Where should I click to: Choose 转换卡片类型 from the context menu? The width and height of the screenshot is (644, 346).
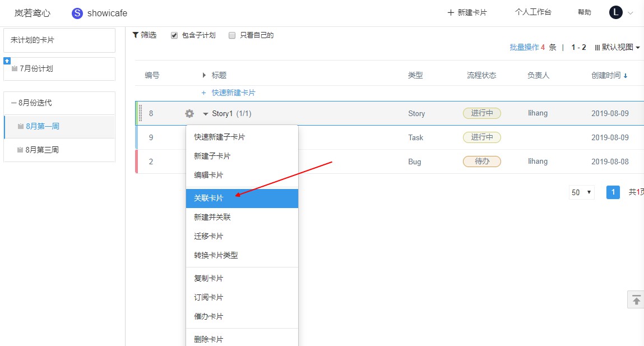(x=216, y=255)
